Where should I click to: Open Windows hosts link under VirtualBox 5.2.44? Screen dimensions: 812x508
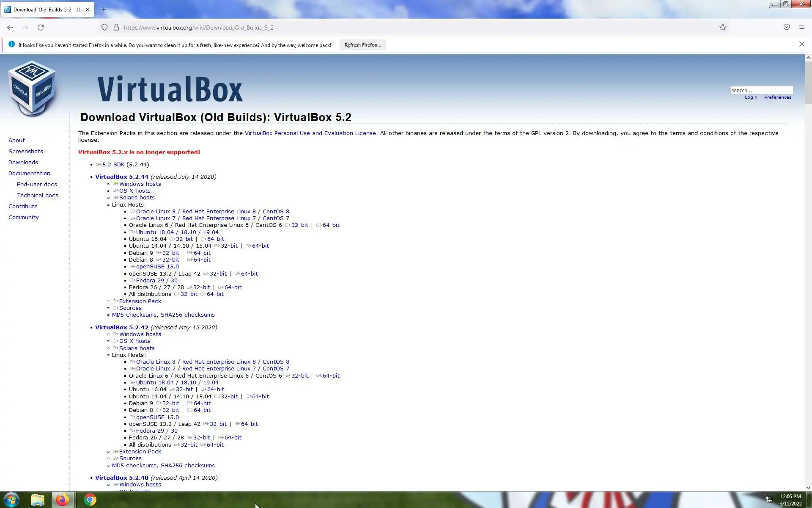[140, 184]
